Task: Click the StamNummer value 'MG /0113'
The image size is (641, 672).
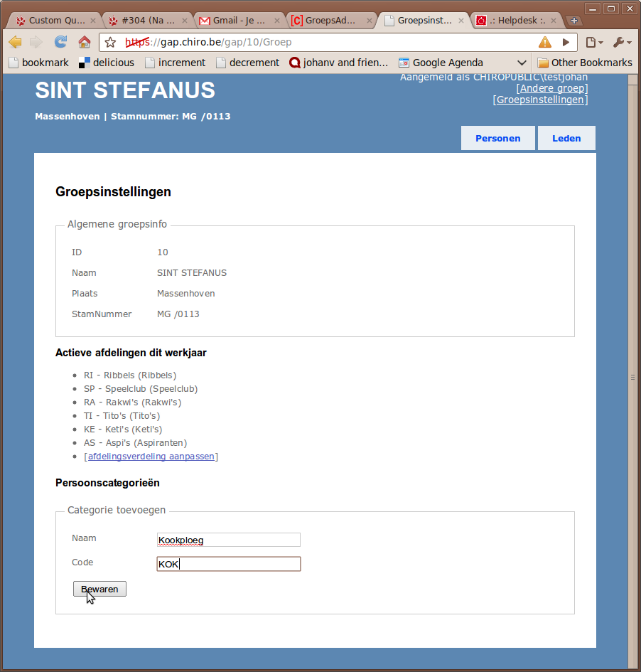Action: (x=178, y=314)
